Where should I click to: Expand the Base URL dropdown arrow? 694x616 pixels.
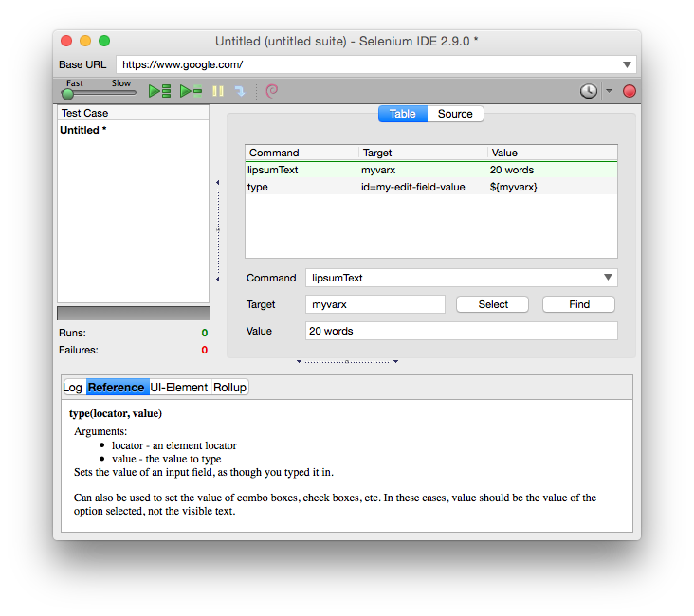coord(627,64)
